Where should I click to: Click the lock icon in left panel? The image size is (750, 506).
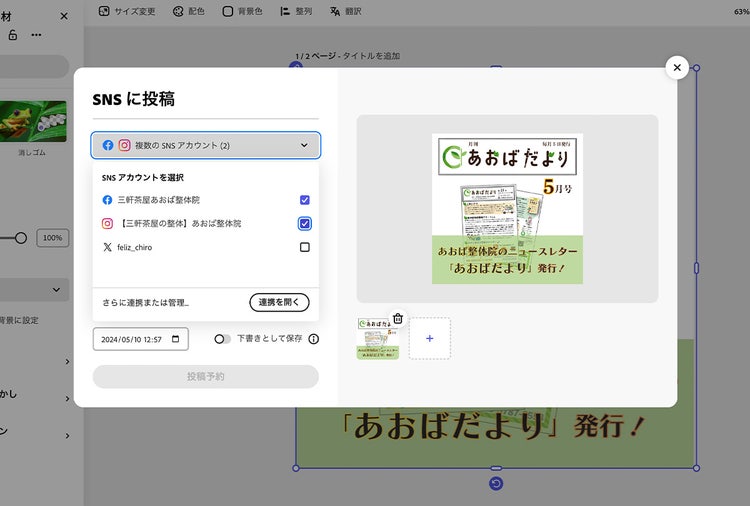click(12, 34)
